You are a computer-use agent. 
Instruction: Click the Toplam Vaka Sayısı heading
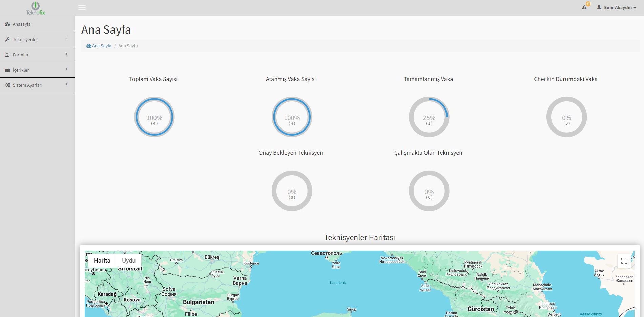coord(153,79)
